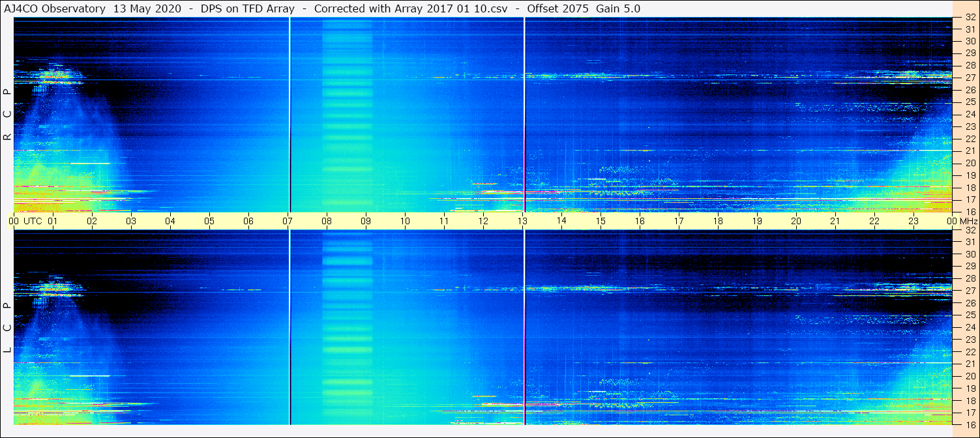Click the 22 MHz tick on lower frequency scale
980x438 pixels.
coord(970,351)
